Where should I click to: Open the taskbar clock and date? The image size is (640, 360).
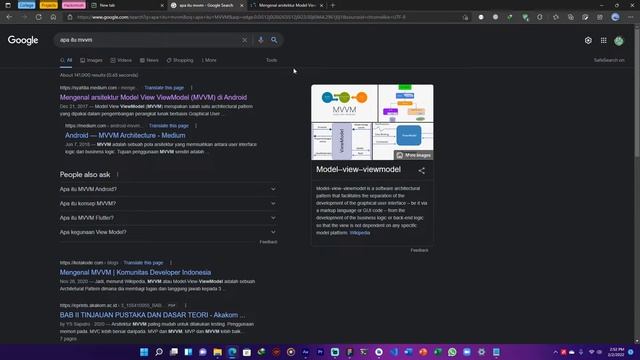616,352
